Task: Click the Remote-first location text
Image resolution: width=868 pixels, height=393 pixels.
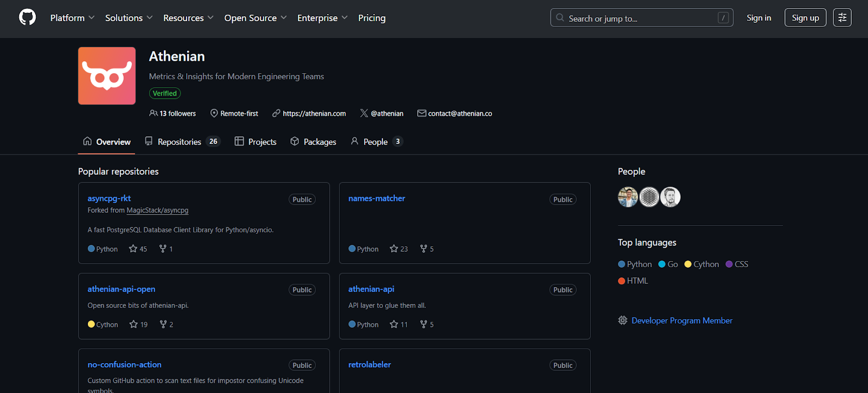Action: pyautogui.click(x=239, y=113)
